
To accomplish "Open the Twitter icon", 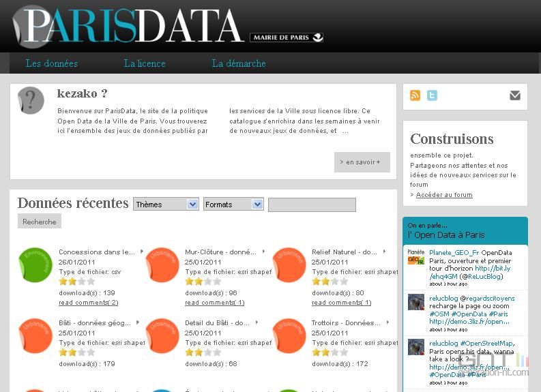I will [x=432, y=95].
